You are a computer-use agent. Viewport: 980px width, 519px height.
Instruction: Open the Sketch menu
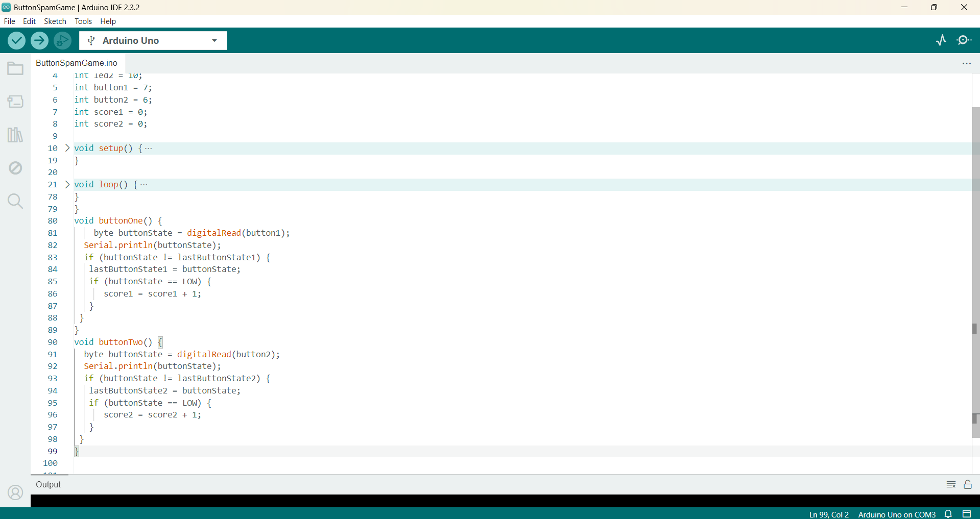click(55, 21)
